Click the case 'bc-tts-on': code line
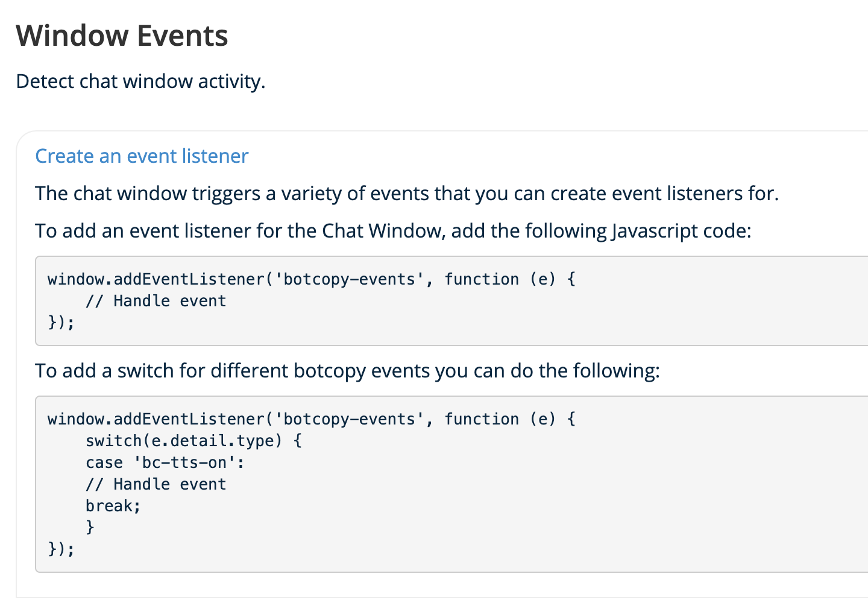This screenshot has height=609, width=868. [x=165, y=462]
